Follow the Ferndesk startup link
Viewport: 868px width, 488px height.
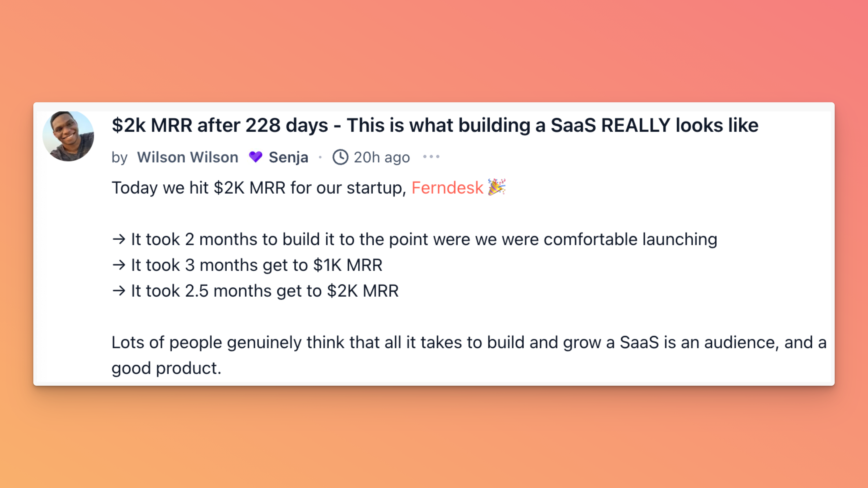(447, 188)
